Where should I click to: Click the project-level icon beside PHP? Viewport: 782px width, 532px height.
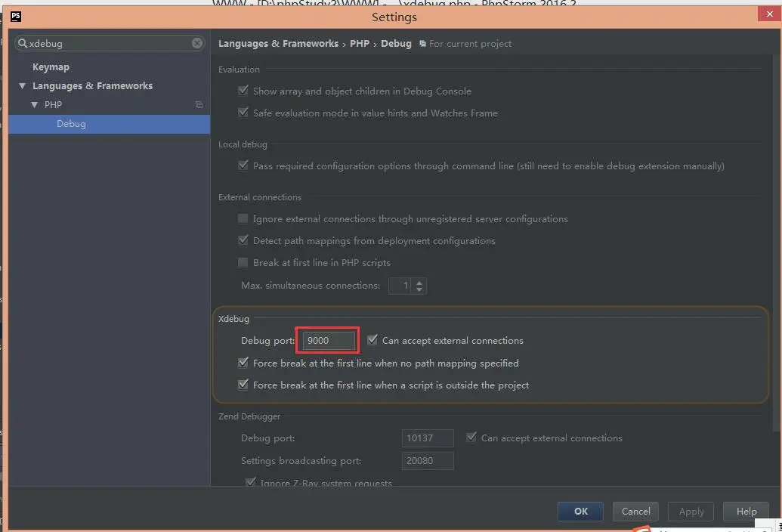(199, 105)
